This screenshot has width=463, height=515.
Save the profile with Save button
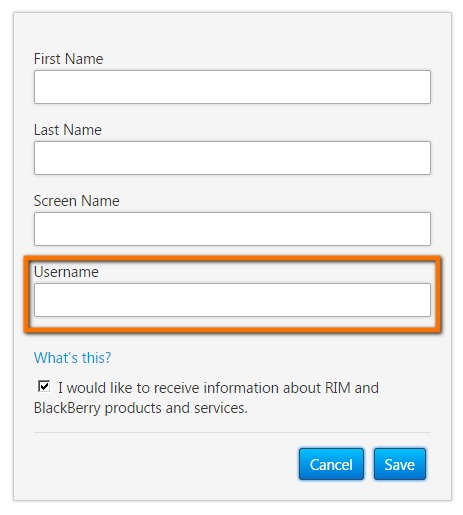(400, 464)
